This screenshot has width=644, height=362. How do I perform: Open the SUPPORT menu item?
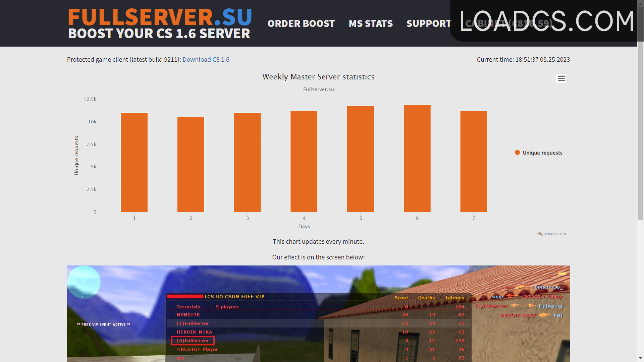point(429,23)
